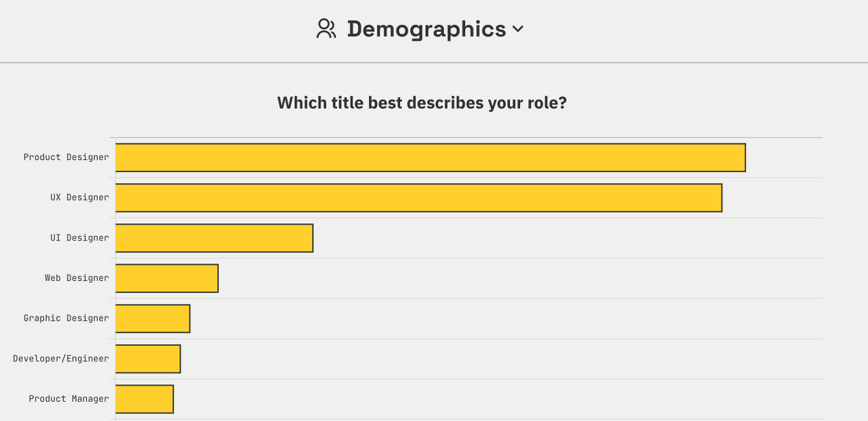Image resolution: width=868 pixels, height=421 pixels.
Task: Select the UI Designer axis label
Action: (x=79, y=238)
